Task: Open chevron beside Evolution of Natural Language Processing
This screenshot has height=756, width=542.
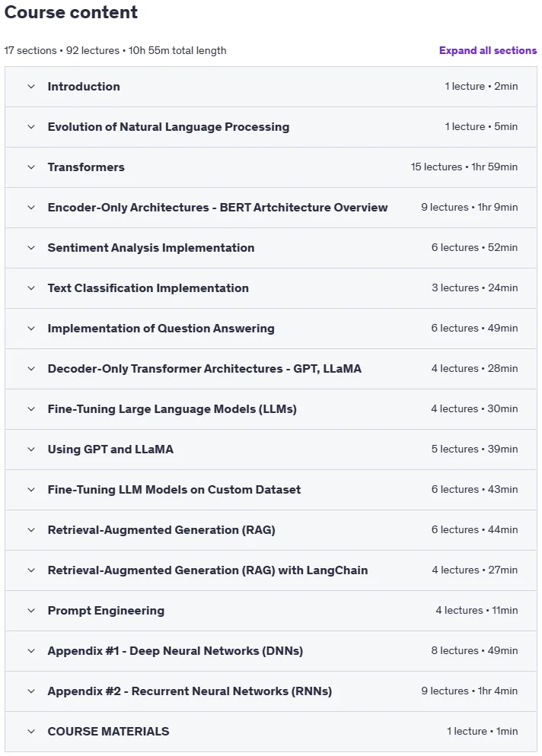Action: [x=31, y=127]
